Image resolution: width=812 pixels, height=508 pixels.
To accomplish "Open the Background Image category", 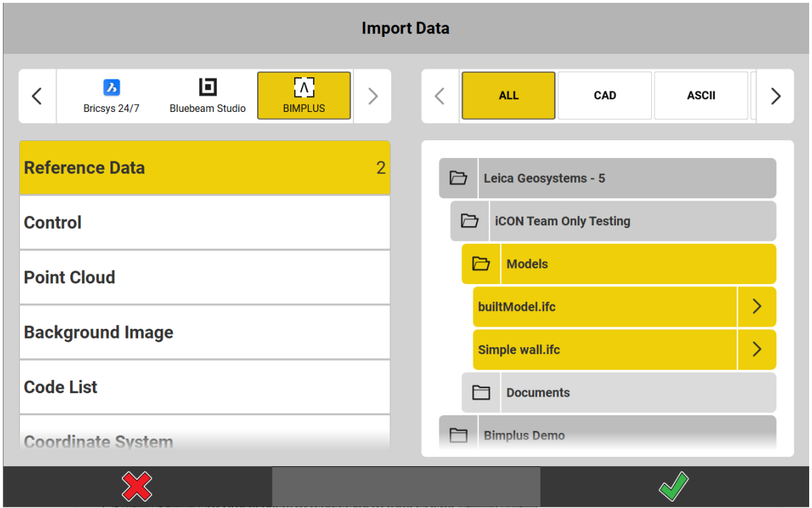I will [x=204, y=332].
